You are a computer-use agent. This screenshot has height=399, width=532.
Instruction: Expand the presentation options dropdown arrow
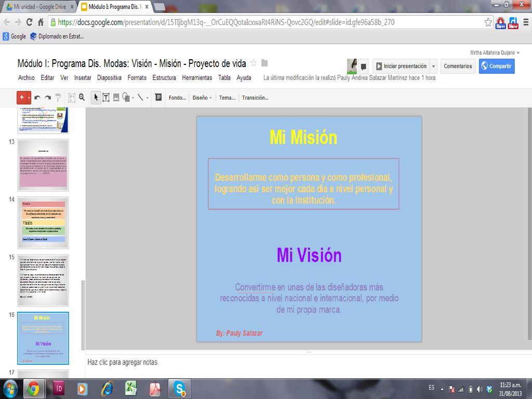433,66
